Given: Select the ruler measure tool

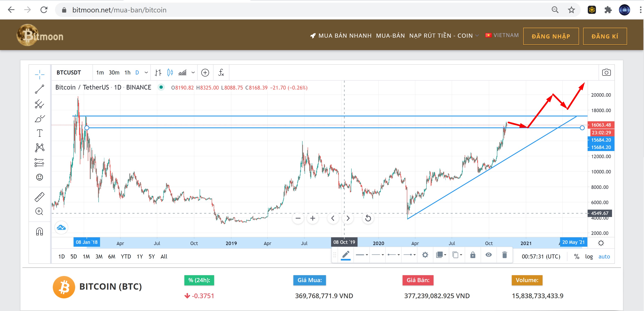Looking at the screenshot, I should click(x=40, y=197).
